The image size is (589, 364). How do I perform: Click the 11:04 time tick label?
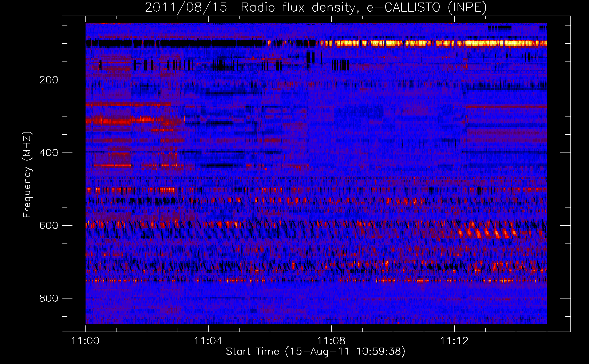coord(208,341)
